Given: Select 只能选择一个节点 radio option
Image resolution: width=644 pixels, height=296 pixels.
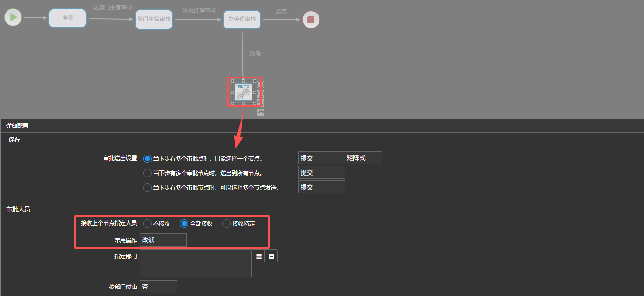Looking at the screenshot, I should tap(147, 158).
